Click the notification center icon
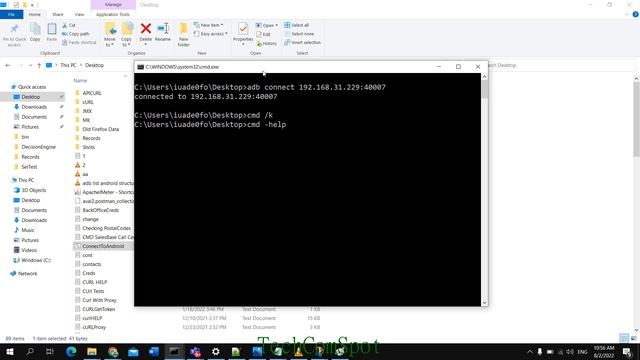Image resolution: width=640 pixels, height=360 pixels. 627,351
